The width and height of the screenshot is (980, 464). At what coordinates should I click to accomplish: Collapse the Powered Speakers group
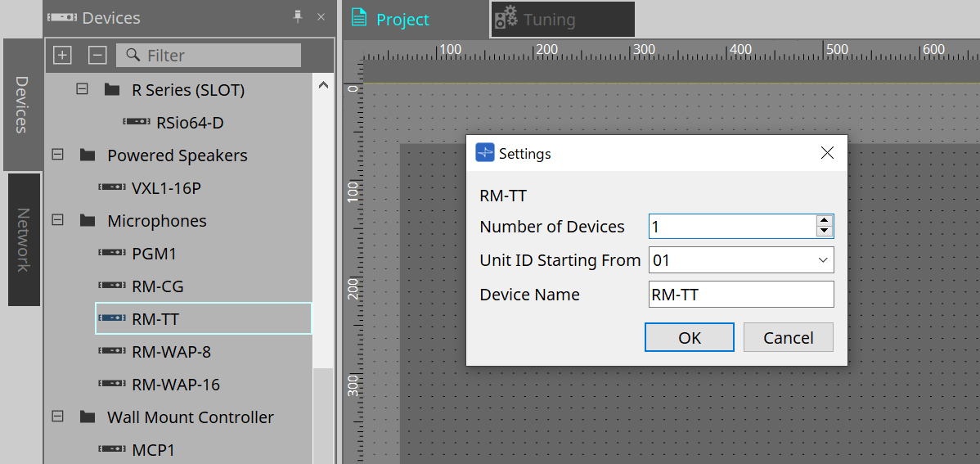[x=57, y=155]
